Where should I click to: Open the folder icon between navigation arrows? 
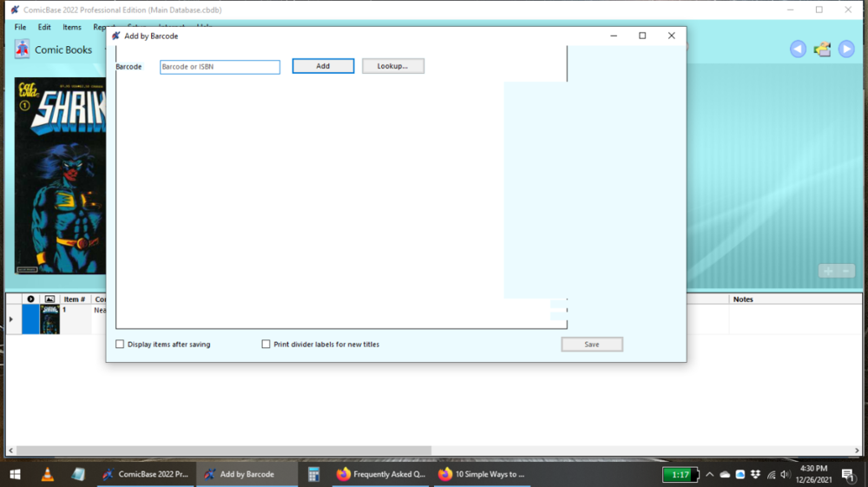822,49
